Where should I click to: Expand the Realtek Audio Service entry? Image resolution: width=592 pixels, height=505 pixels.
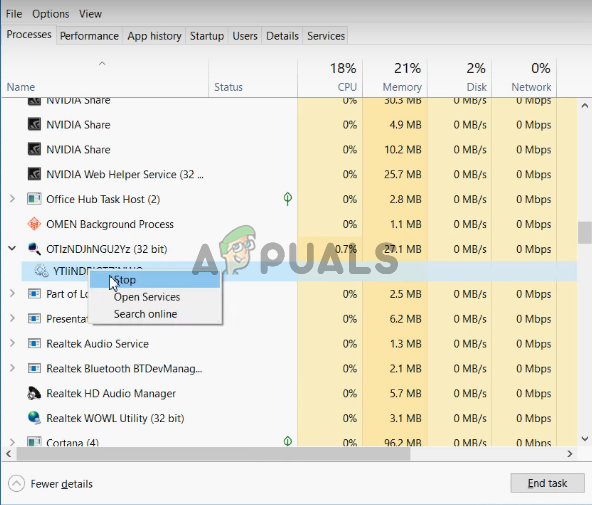click(12, 343)
